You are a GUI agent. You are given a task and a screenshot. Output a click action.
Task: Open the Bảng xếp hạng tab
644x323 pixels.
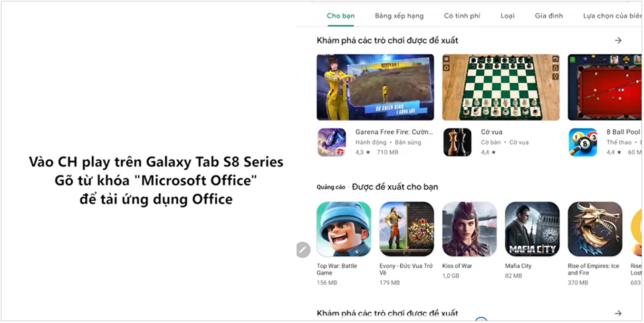pos(399,16)
